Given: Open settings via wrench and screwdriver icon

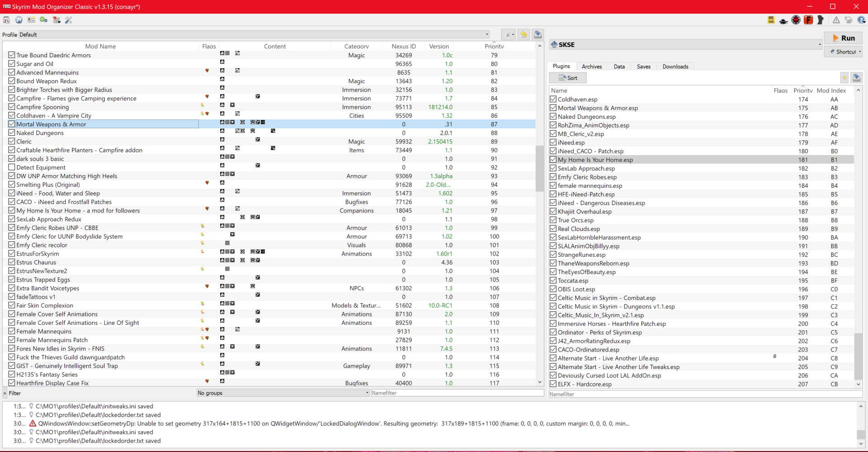Looking at the screenshot, I should click(69, 20).
